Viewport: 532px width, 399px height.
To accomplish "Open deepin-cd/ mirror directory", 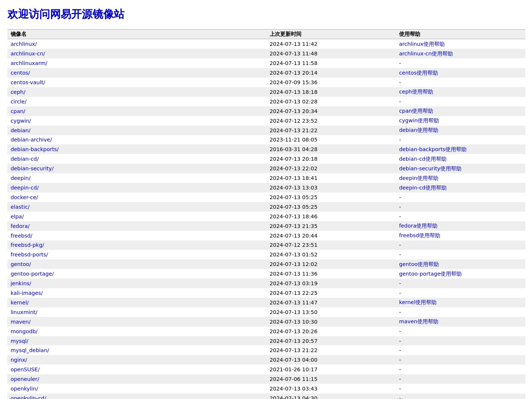I will point(25,188).
